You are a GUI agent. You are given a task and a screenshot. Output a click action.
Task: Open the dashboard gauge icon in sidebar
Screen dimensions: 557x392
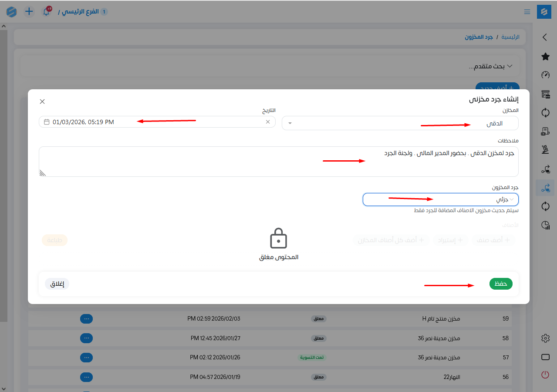click(545, 75)
